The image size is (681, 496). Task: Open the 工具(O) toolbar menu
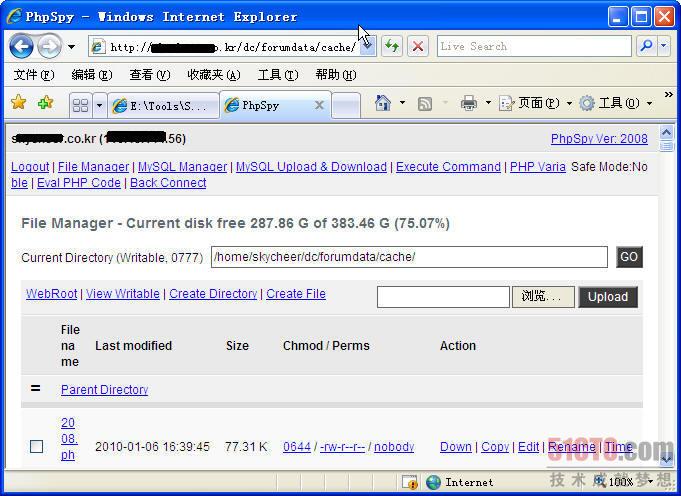click(616, 103)
